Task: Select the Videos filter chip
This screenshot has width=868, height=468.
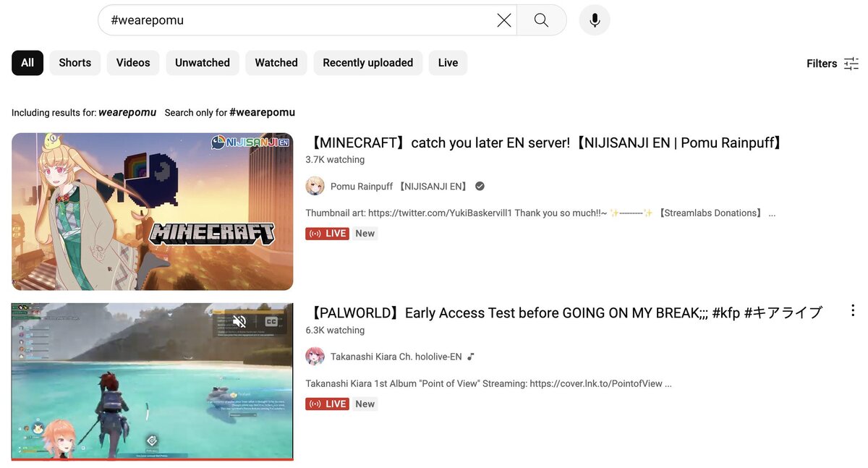Action: pyautogui.click(x=133, y=63)
